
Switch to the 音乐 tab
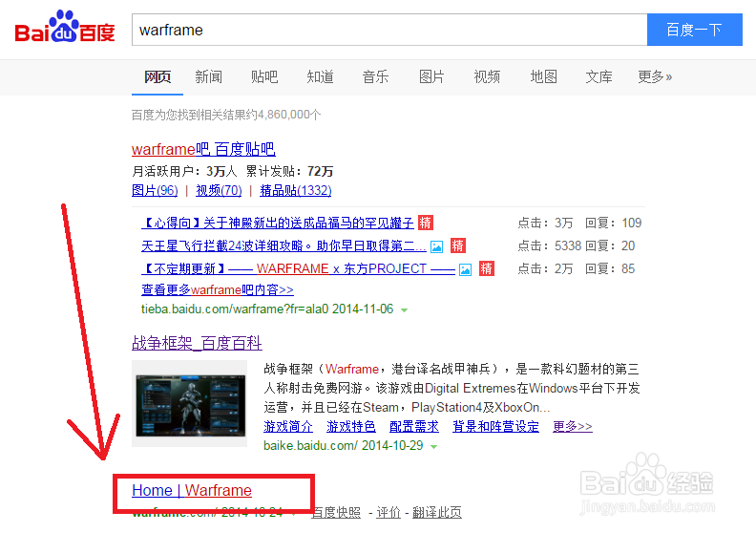375,76
